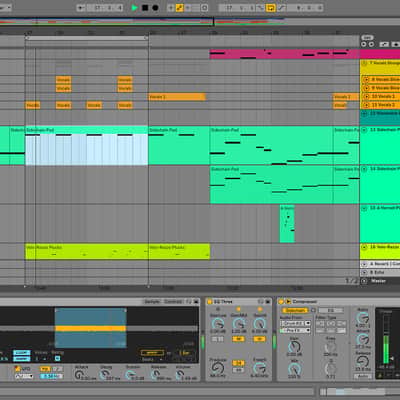Select the Master track name
Screen dimensions: 400x400
coord(378,281)
